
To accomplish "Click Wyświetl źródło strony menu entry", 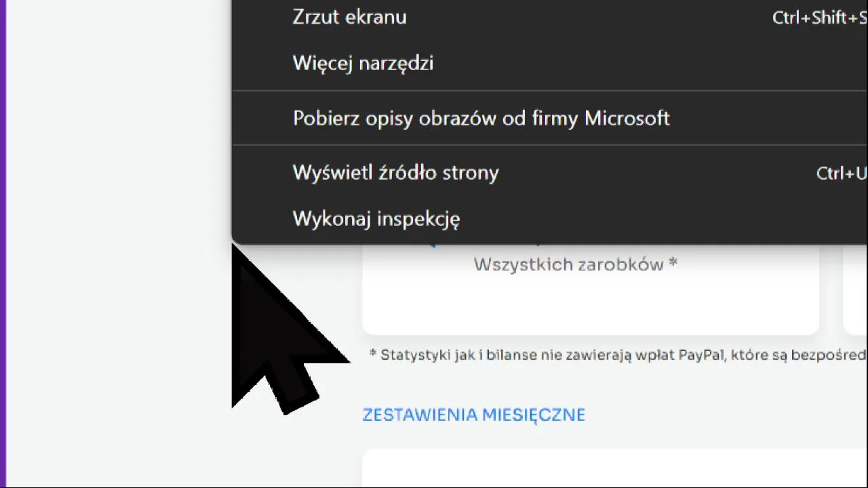I will (549, 172).
